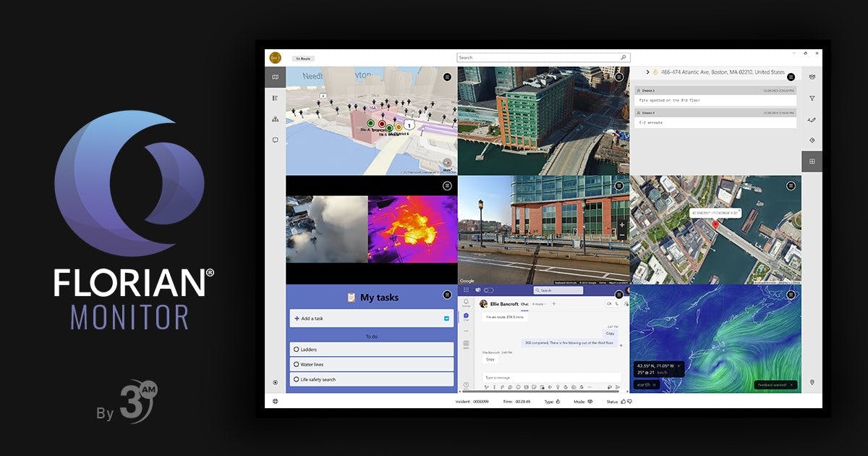Choose the annotation pen icon on right sidebar
The image size is (868, 456).
click(812, 120)
